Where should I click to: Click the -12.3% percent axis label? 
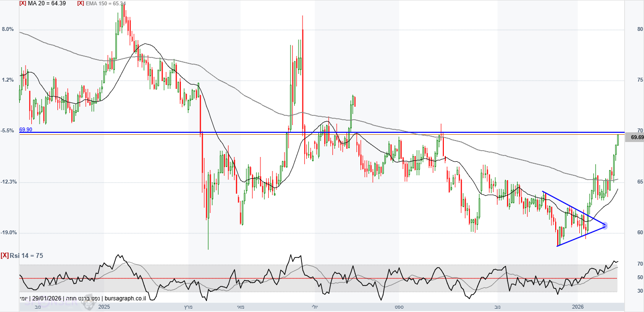click(x=9, y=182)
